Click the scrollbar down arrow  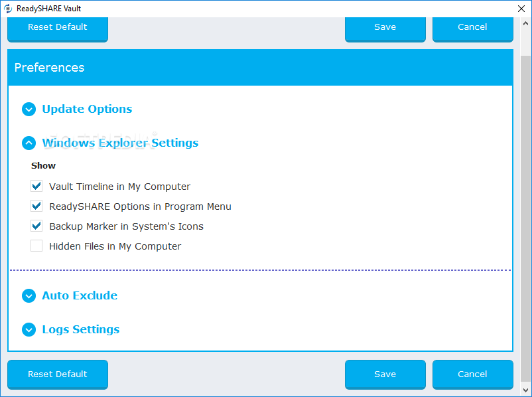pos(525,390)
